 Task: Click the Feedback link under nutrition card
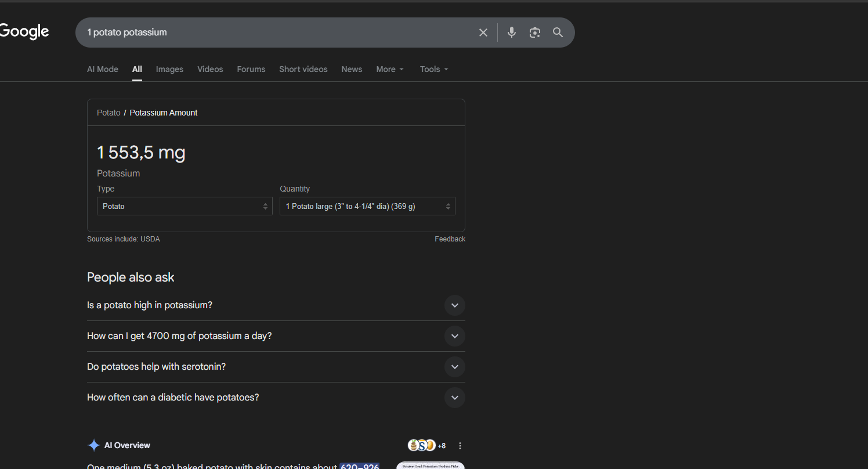tap(450, 239)
